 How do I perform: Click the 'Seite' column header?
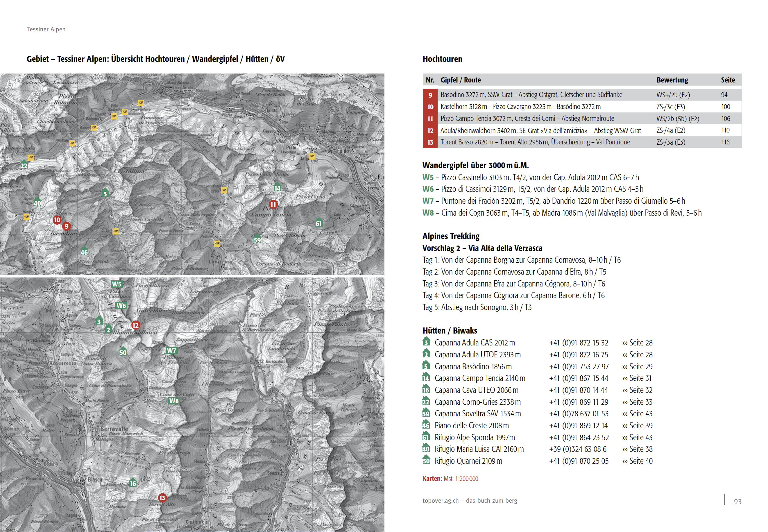click(728, 80)
